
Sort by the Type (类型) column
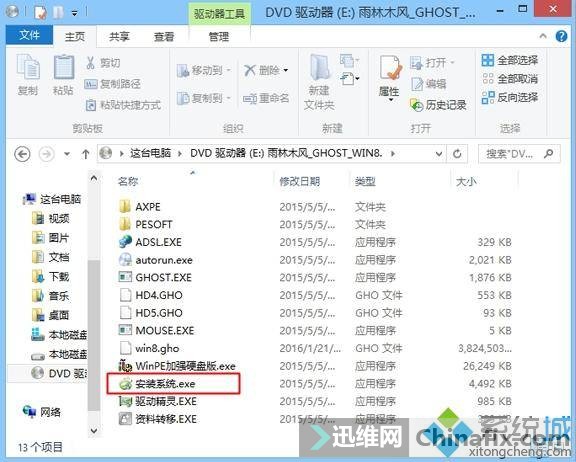tap(365, 181)
